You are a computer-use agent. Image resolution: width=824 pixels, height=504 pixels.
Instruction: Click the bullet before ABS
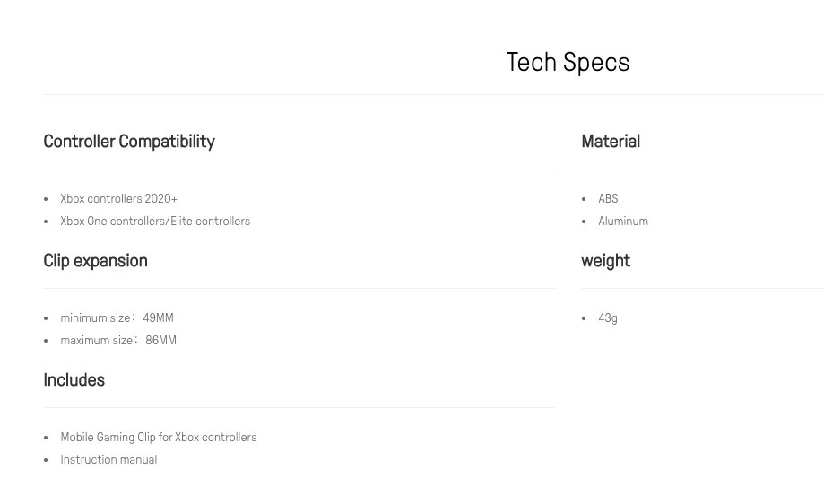click(x=584, y=199)
